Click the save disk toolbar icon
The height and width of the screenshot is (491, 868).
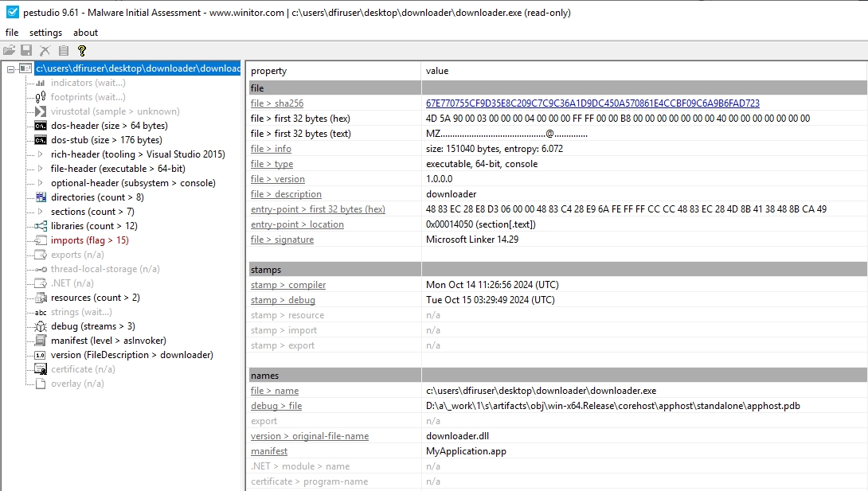(x=27, y=50)
